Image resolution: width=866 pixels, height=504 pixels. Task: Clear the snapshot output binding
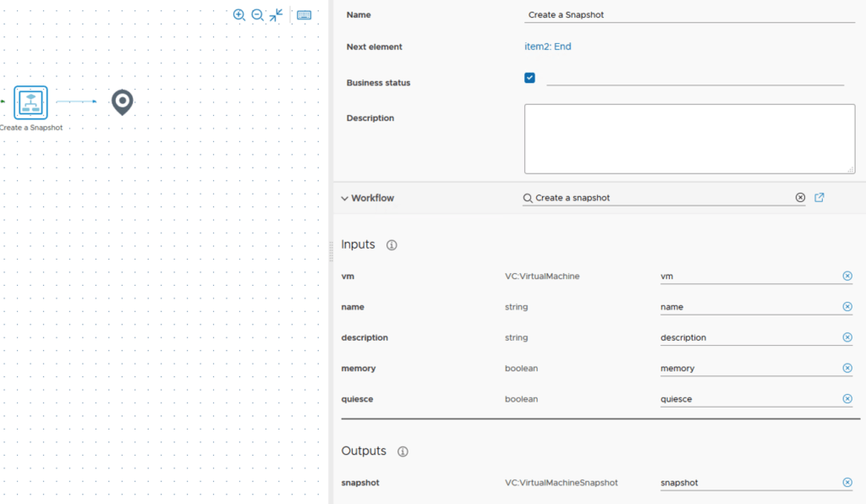[847, 483]
